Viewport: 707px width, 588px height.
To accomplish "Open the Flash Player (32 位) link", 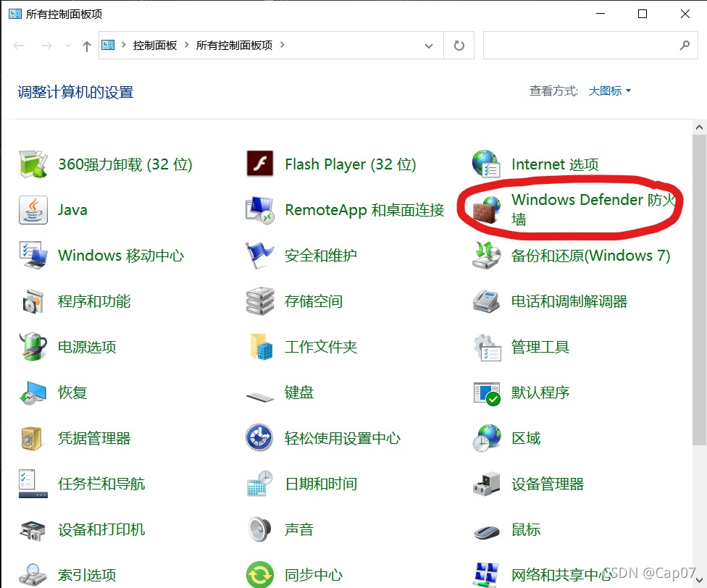I will point(351,164).
